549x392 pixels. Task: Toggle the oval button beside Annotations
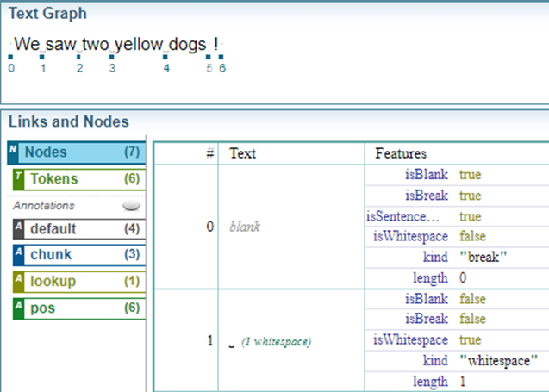(x=131, y=207)
